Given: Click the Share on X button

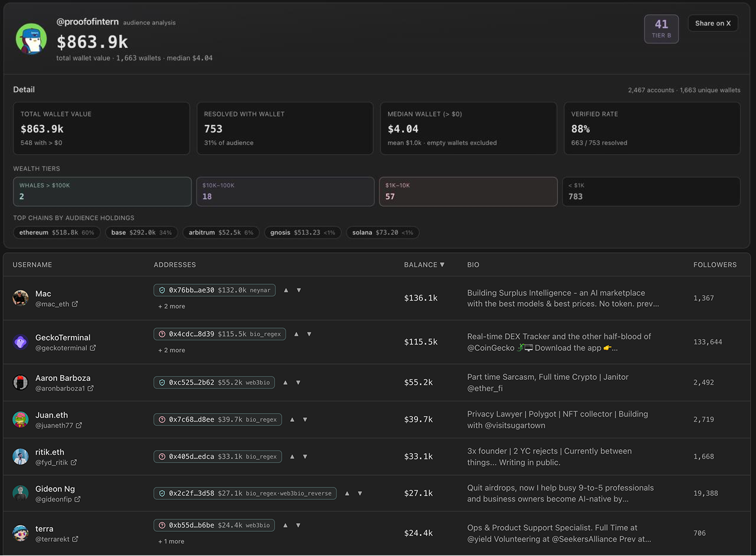Looking at the screenshot, I should 713,23.
